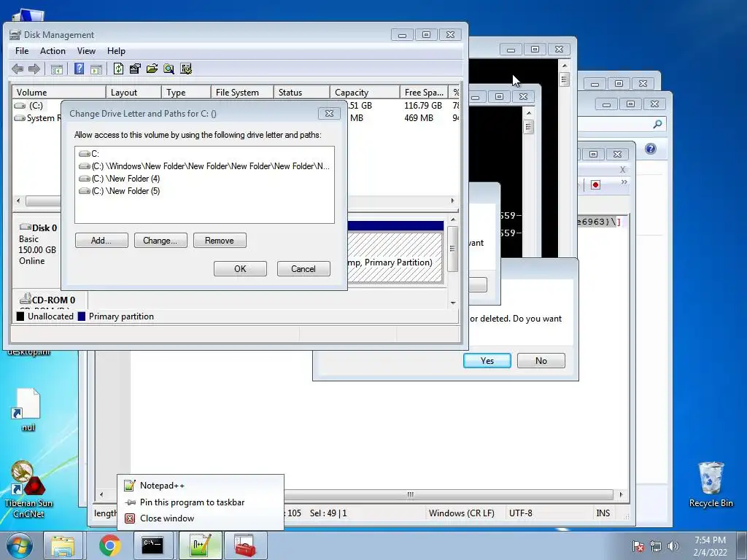The width and height of the screenshot is (747, 560).
Task: Open the Action Center flag tray icon
Action: pos(638,547)
